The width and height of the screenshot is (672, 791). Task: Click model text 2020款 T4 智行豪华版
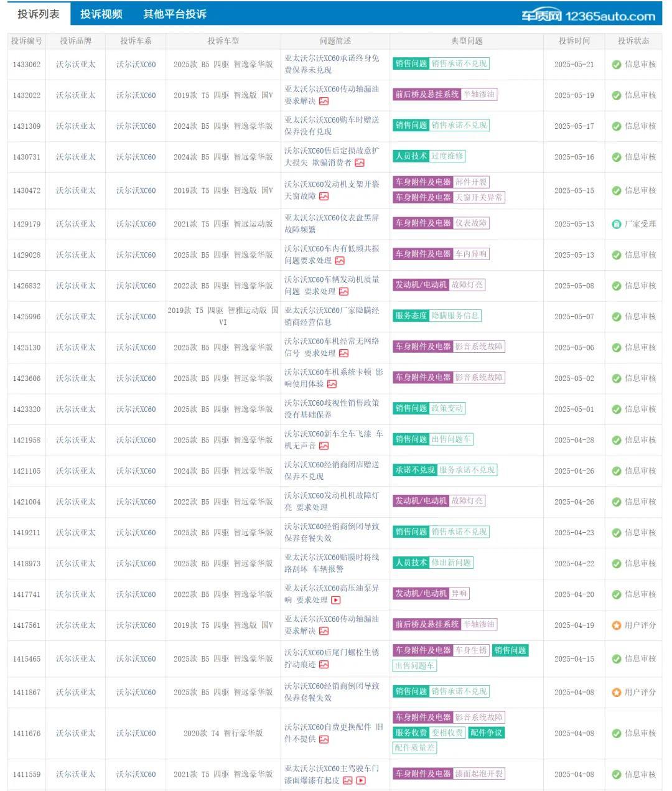click(x=223, y=733)
